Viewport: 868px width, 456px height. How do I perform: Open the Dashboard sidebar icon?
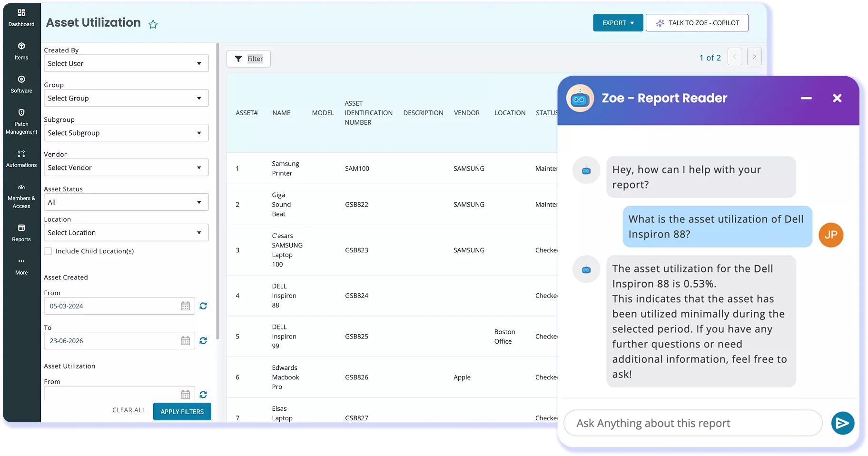[x=21, y=18]
